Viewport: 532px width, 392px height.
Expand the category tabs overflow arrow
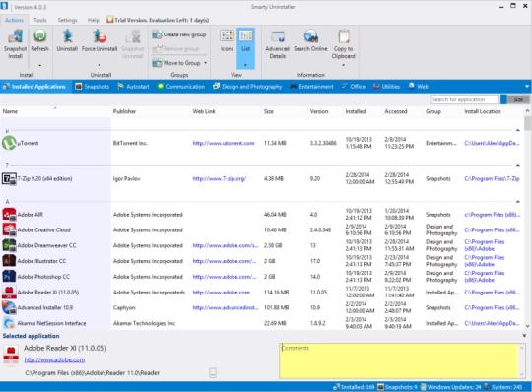tap(527, 86)
